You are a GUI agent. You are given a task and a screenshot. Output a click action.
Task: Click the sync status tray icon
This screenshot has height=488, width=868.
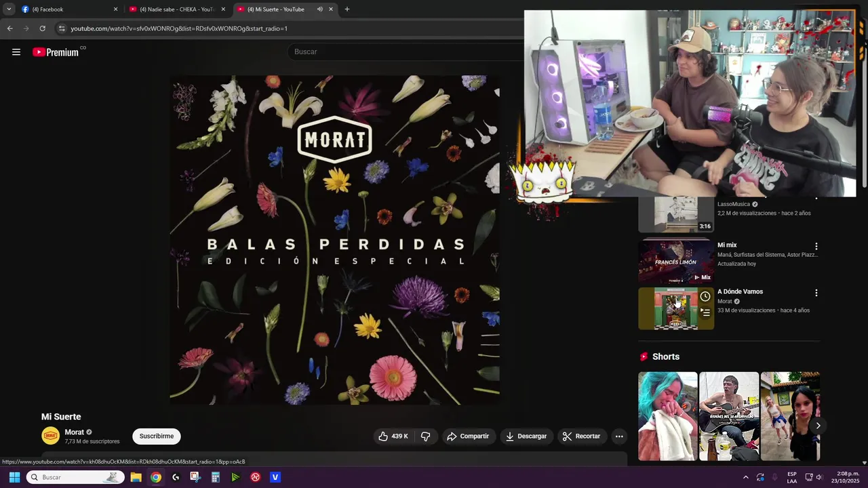760,477
